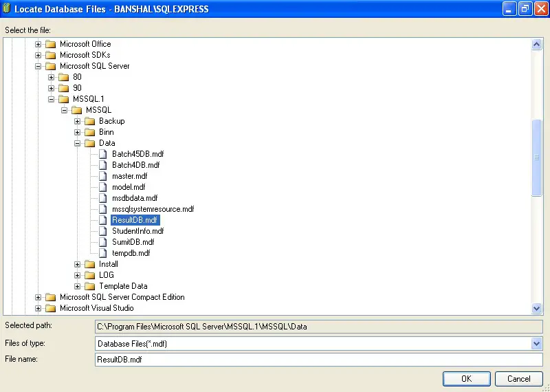Expand the Microsoft SQL Server Compact Edition node

[x=38, y=298]
